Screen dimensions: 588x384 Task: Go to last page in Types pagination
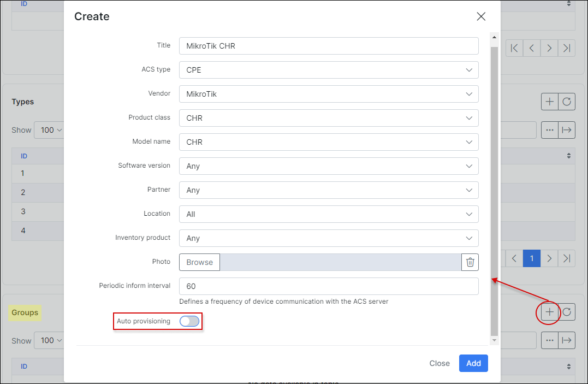click(567, 258)
